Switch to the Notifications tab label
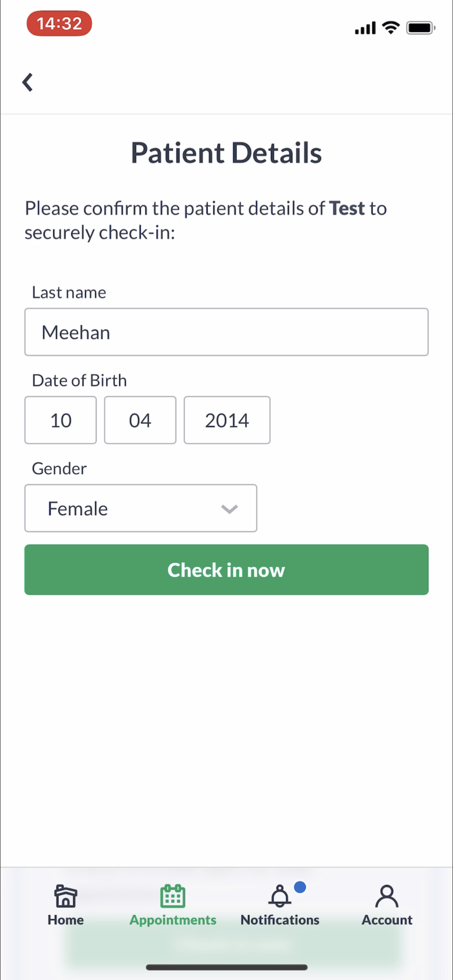This screenshot has width=453, height=980. 280,920
